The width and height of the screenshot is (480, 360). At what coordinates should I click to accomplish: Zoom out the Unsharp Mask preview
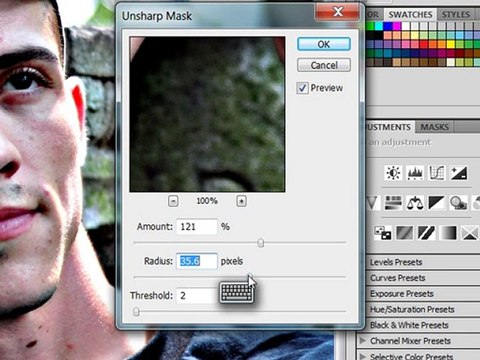click(x=173, y=201)
